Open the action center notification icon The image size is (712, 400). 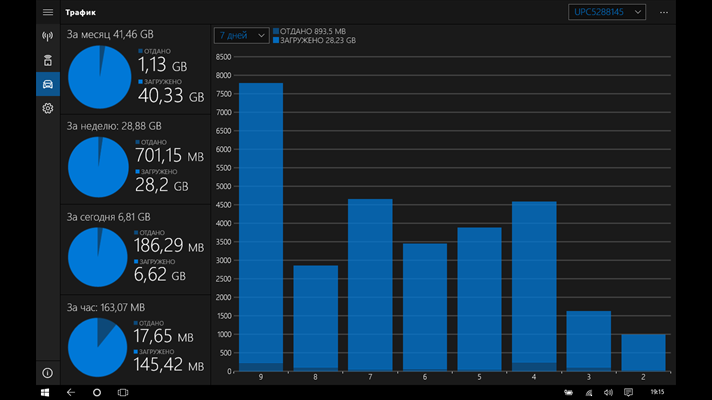coord(628,392)
